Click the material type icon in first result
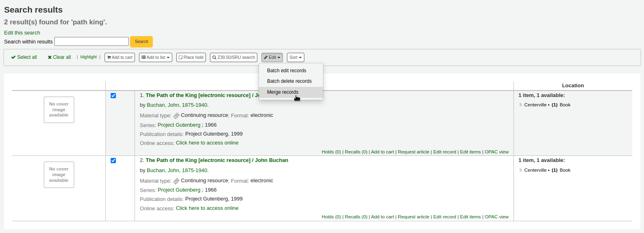This screenshot has width=644, height=233. point(176,116)
